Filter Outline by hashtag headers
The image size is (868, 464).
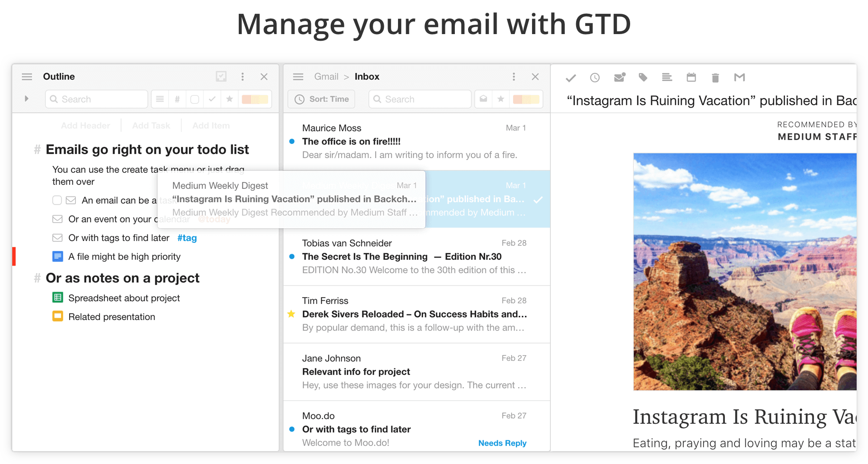(x=177, y=99)
